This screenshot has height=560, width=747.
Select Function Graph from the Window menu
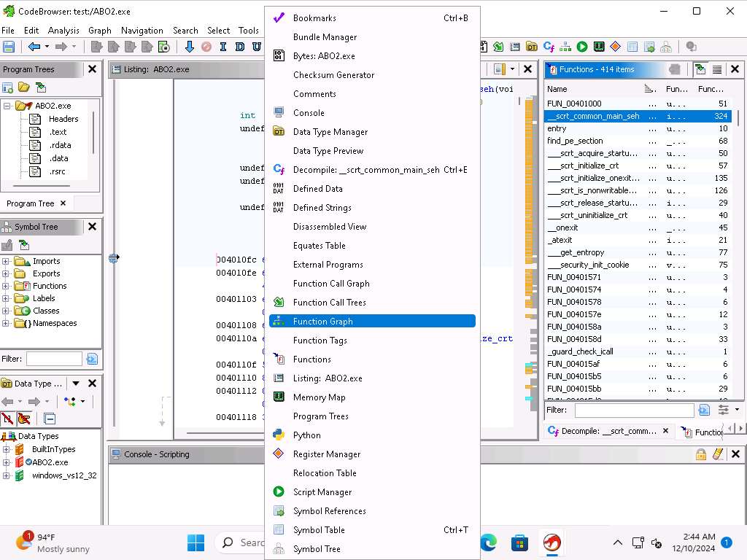[322, 322]
